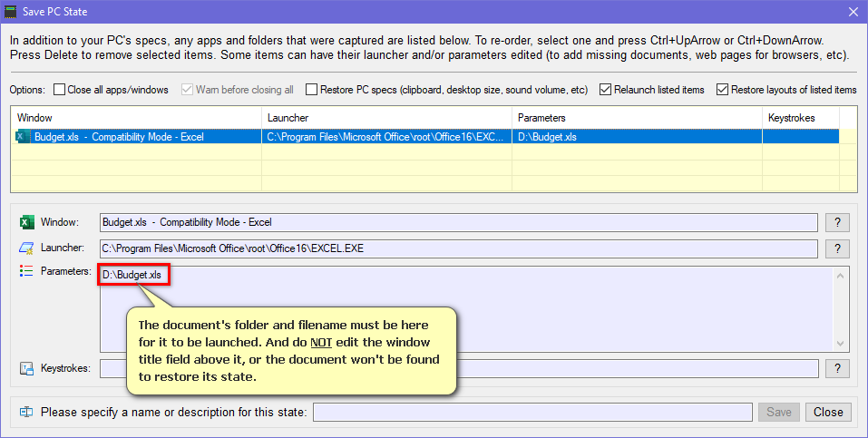Click the Excel icon in the list row
Viewport: 868px width, 438px height.
pos(24,137)
